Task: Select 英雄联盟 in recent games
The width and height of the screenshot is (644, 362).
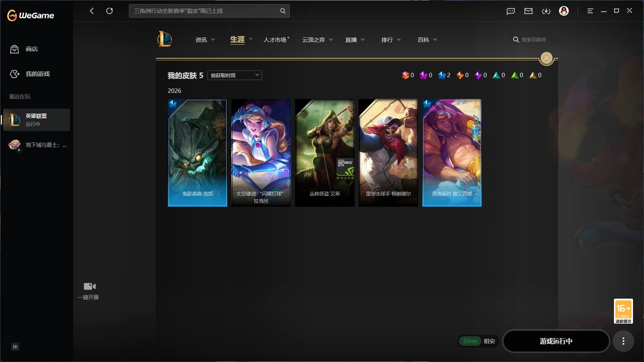Action: tap(37, 120)
